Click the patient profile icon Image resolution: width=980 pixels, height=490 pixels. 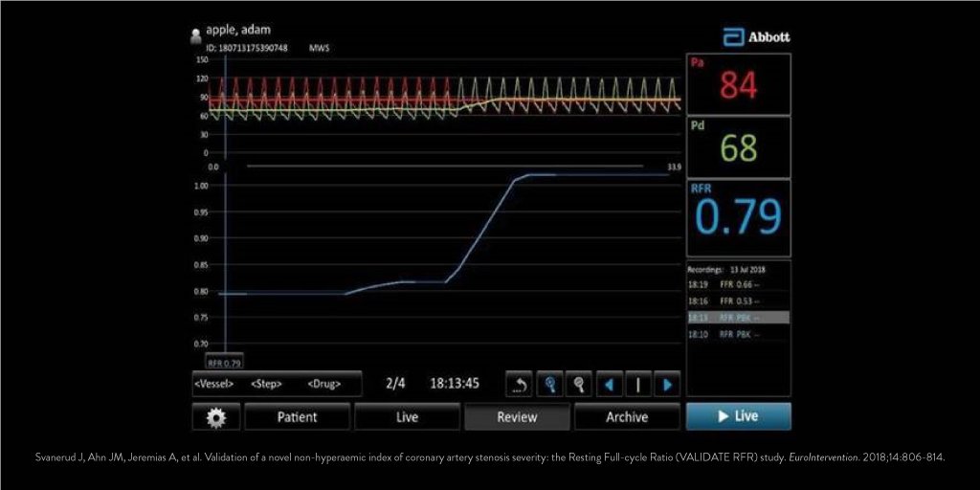195,35
